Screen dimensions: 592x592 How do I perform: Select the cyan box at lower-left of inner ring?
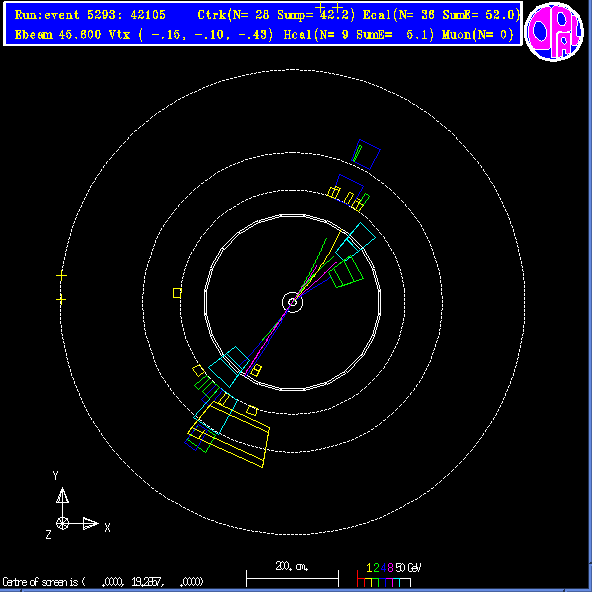(x=229, y=367)
